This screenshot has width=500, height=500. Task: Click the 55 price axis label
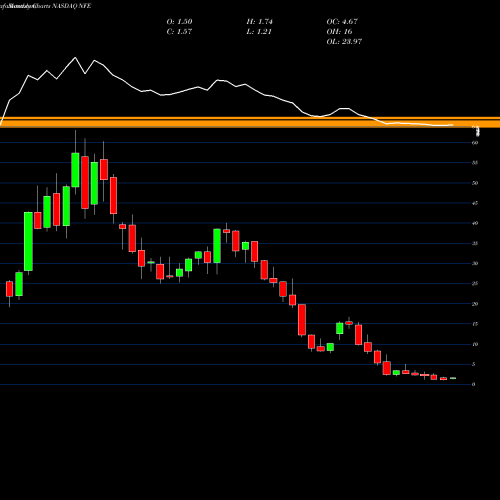point(475,163)
